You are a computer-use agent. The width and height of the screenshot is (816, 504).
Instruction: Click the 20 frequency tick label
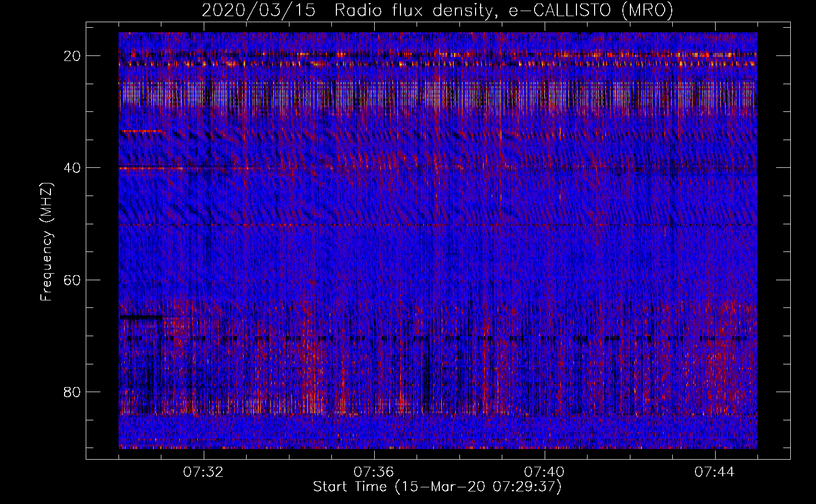[x=73, y=56]
